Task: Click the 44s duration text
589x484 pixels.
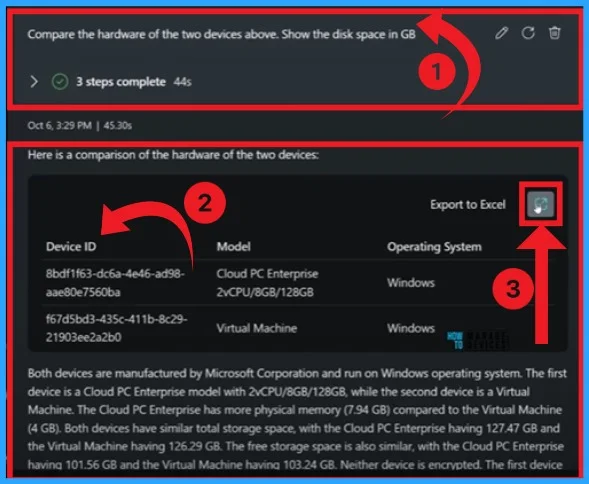Action: pyautogui.click(x=183, y=82)
